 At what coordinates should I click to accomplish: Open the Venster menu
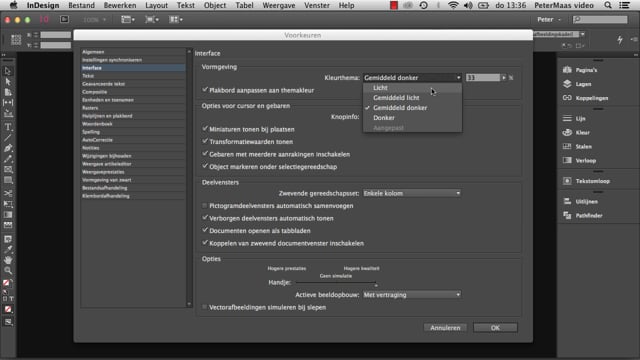(x=317, y=5)
